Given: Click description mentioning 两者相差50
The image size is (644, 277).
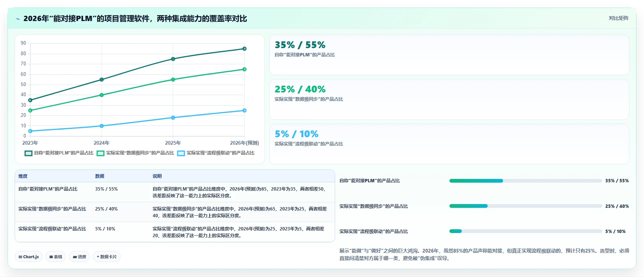Looking at the screenshot, I should (239, 192).
